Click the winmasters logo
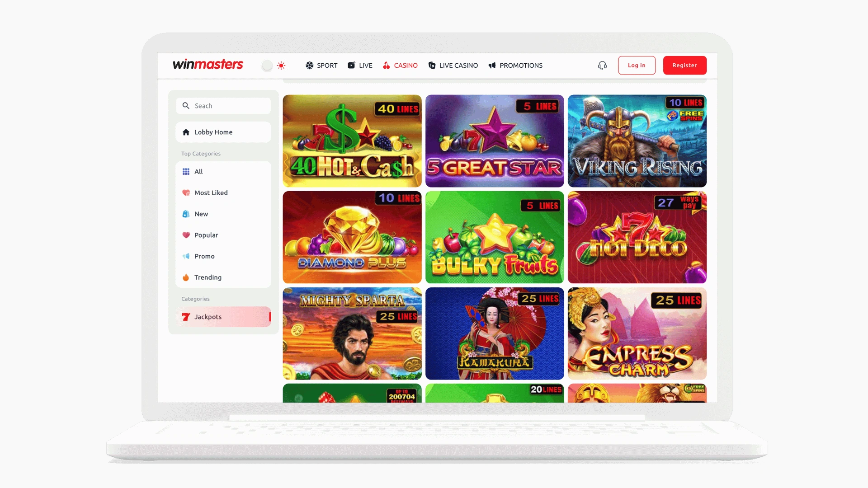This screenshot has width=868, height=488. pos(208,65)
